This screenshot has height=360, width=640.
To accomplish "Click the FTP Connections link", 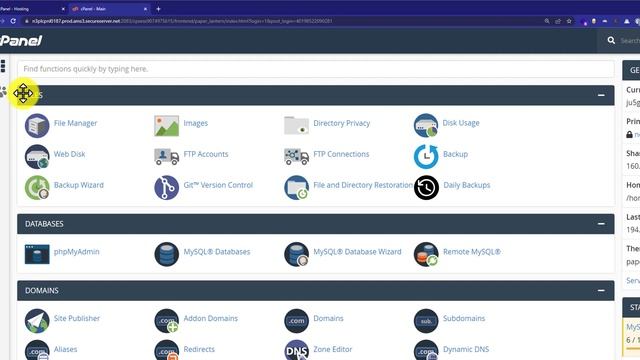I will (341, 154).
